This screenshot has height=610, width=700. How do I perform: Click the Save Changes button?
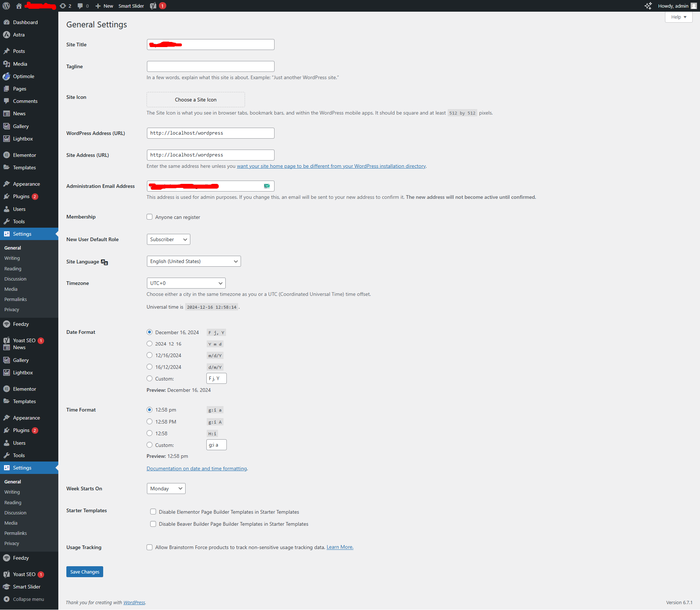pyautogui.click(x=85, y=572)
